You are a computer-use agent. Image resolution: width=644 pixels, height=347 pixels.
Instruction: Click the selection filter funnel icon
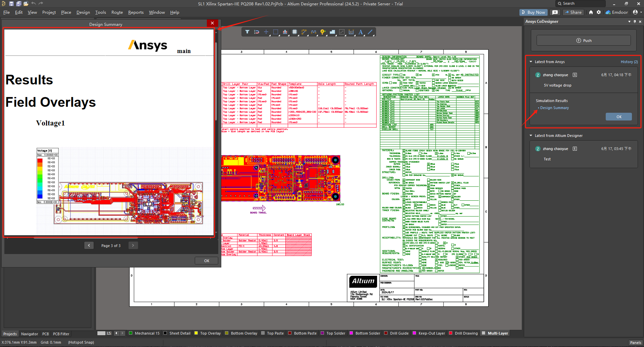(247, 32)
